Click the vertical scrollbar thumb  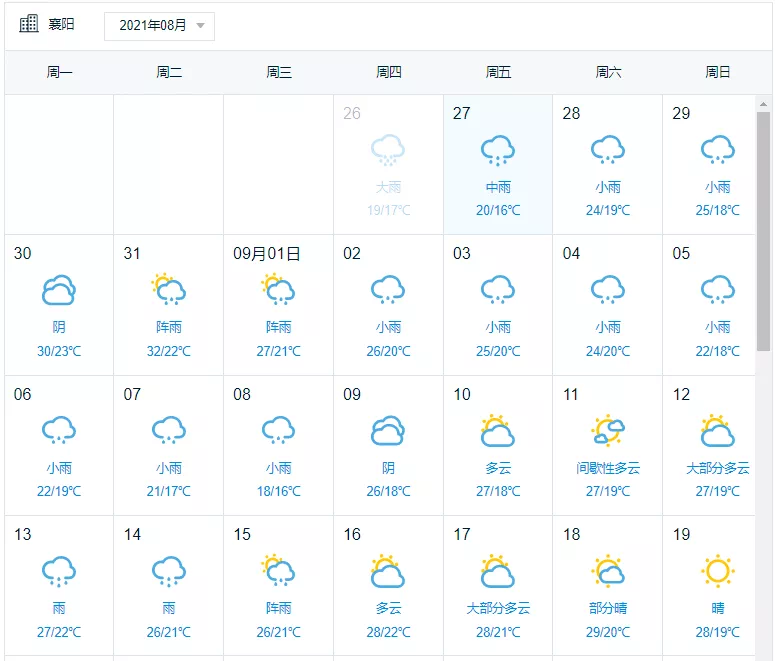(763, 231)
